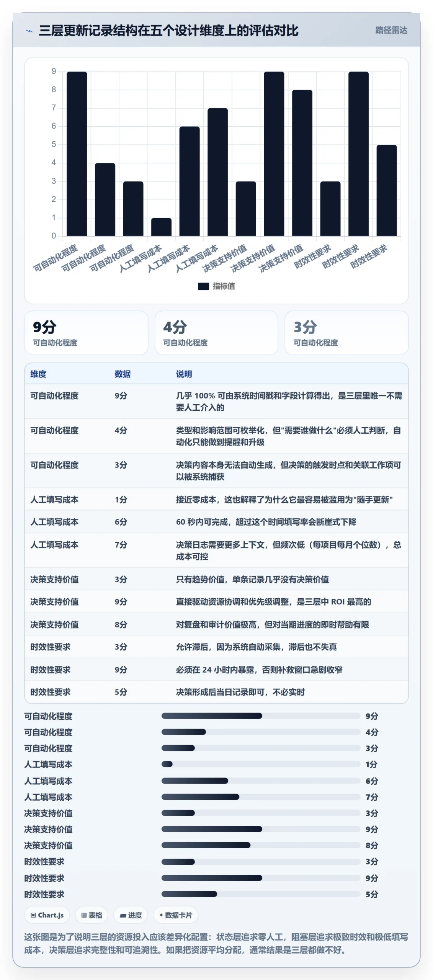Screen dimensions: 433x980
Task: Click the 决策支持价值 chart bar with value 8
Action: 302,163
